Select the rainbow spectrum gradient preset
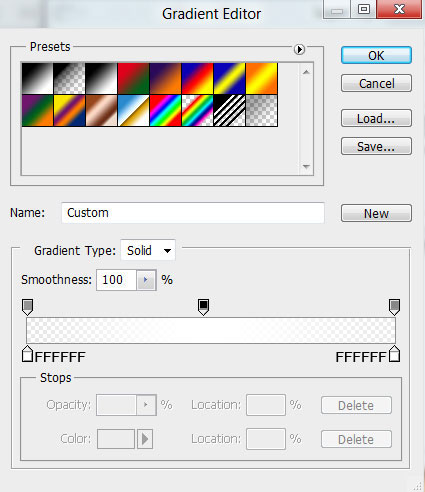 point(165,110)
